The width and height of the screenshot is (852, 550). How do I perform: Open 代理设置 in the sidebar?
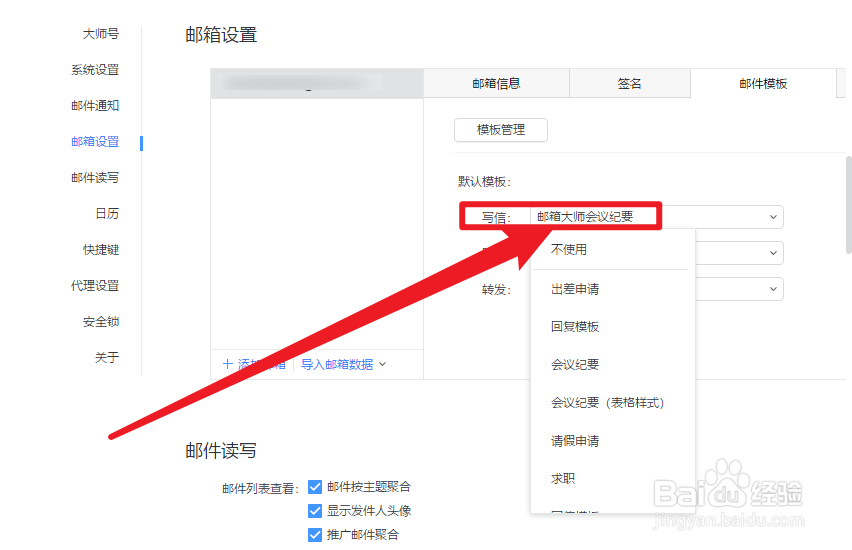click(95, 285)
